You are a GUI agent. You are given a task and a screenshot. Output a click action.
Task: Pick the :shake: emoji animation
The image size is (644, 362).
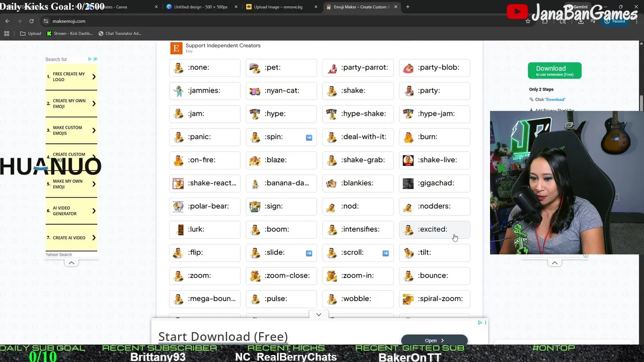pos(358,90)
